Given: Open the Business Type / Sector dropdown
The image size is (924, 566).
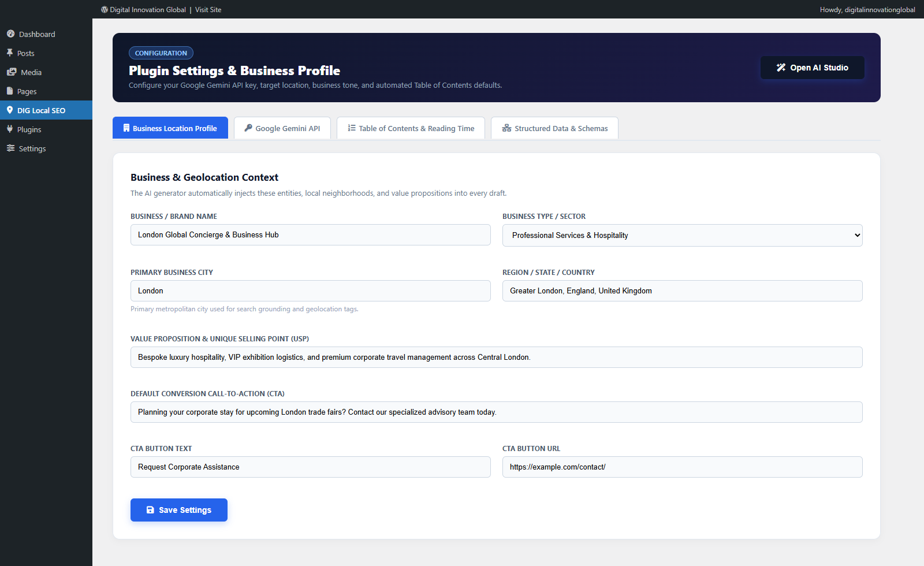Looking at the screenshot, I should point(683,236).
